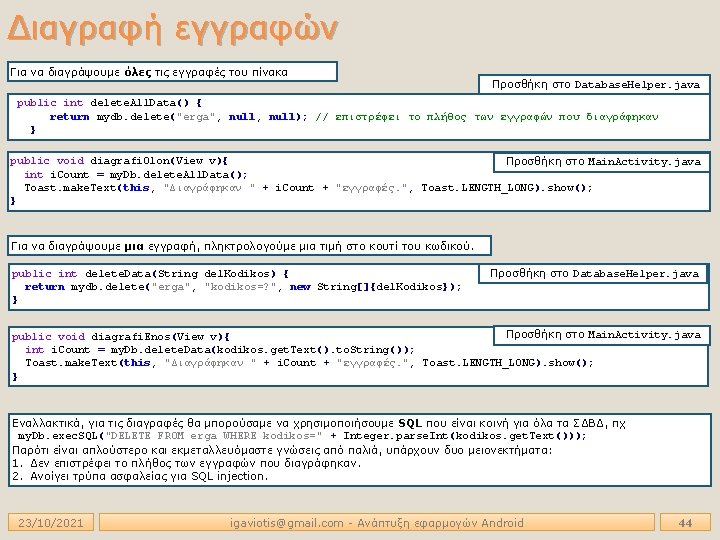Click footer text 'igaviotis@gmail.com - Ανάπτυξη εφαρμογών Android'
Image resolution: width=720 pixels, height=540 pixels.
377,523
